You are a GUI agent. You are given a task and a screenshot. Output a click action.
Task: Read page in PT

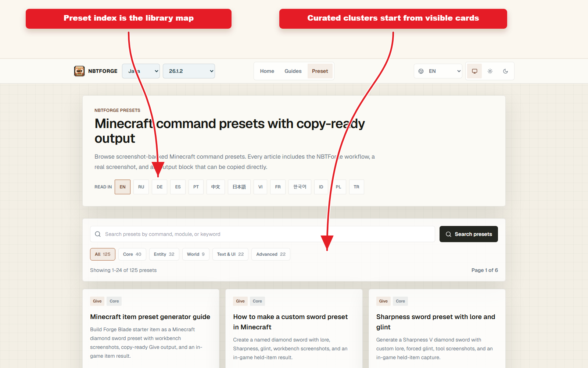[196, 187]
